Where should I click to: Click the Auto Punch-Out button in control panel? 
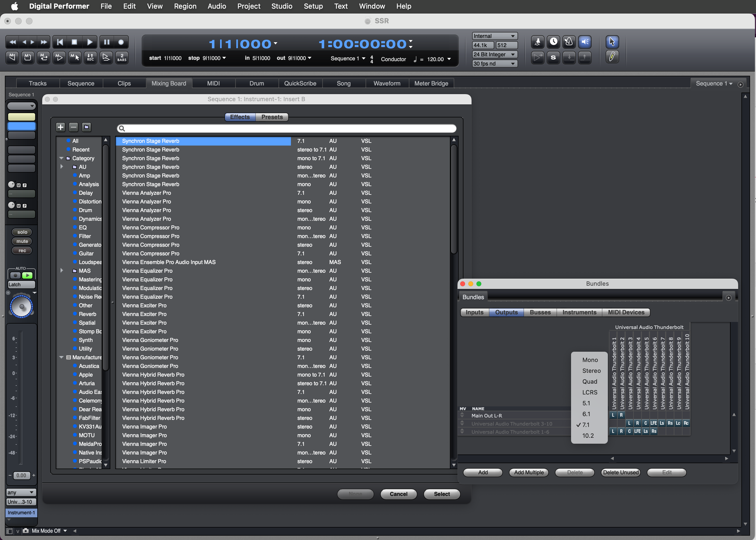click(x=585, y=58)
